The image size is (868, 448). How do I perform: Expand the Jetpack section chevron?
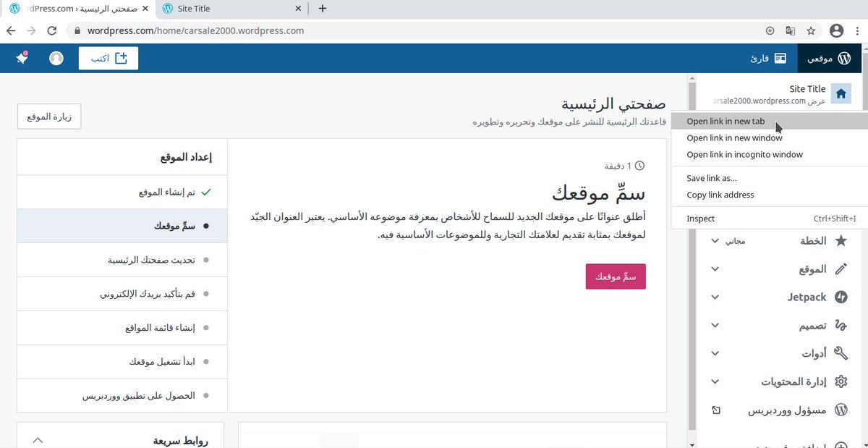[x=715, y=297]
